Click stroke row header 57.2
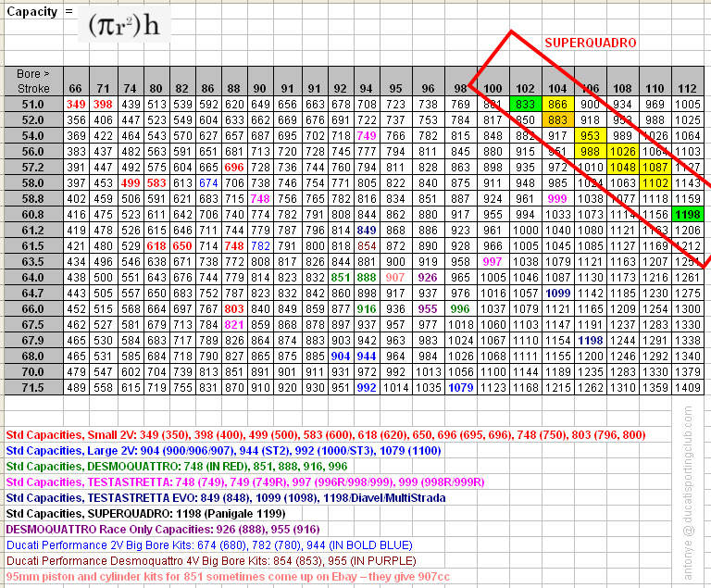This screenshot has width=711, height=588. coord(32,167)
